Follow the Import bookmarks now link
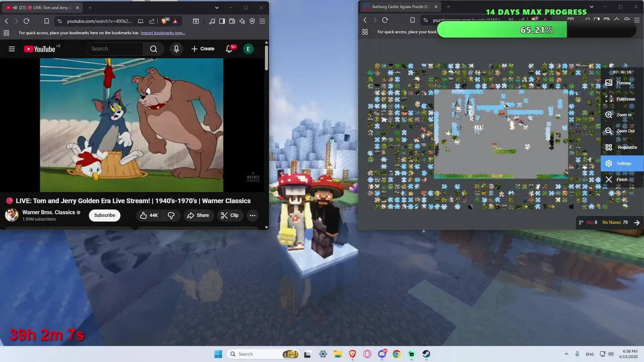 click(163, 33)
